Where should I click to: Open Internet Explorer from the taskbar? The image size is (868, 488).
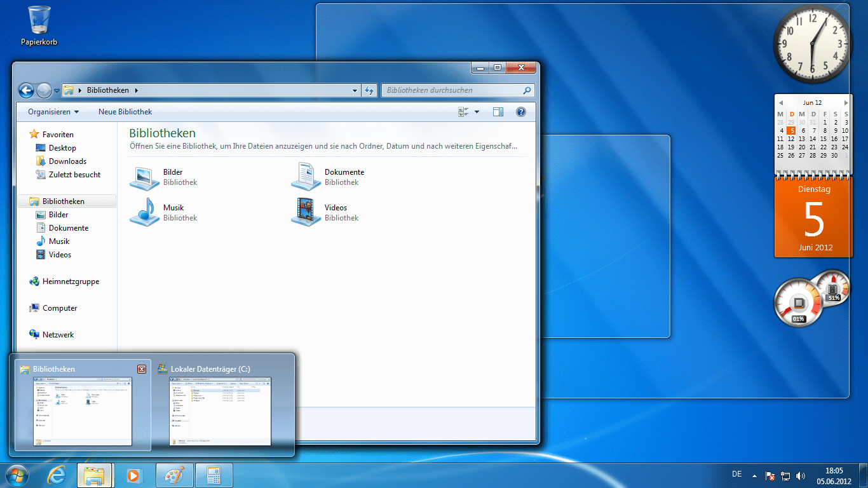[56, 475]
